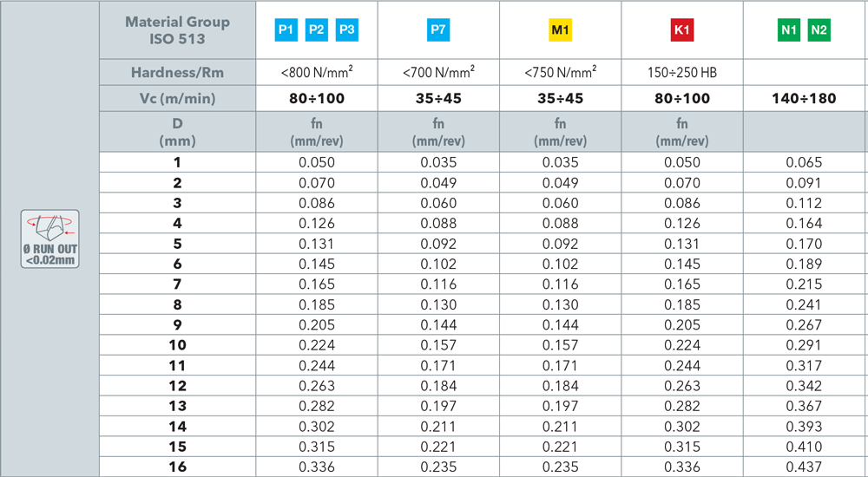Select the 0.065 feed value

pyautogui.click(x=804, y=162)
